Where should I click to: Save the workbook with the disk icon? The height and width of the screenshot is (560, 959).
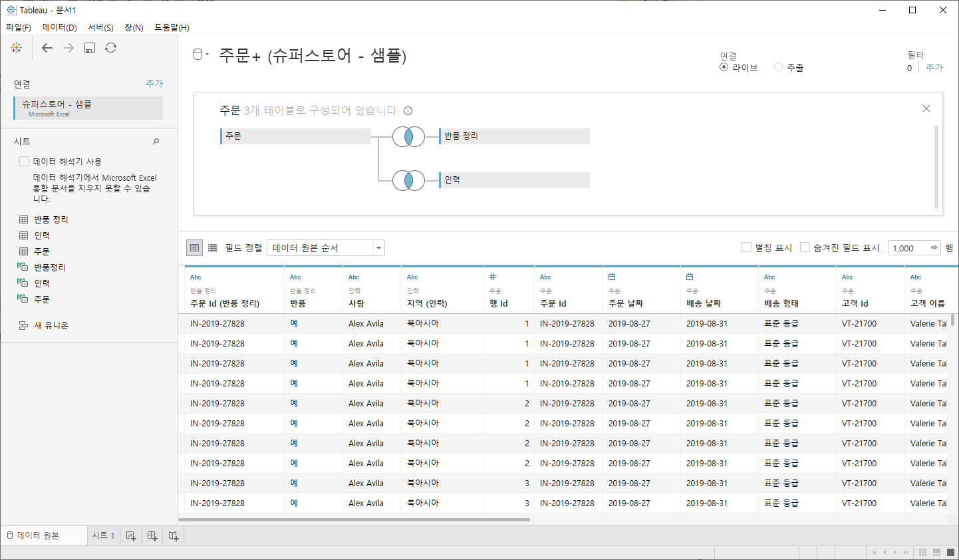point(90,48)
